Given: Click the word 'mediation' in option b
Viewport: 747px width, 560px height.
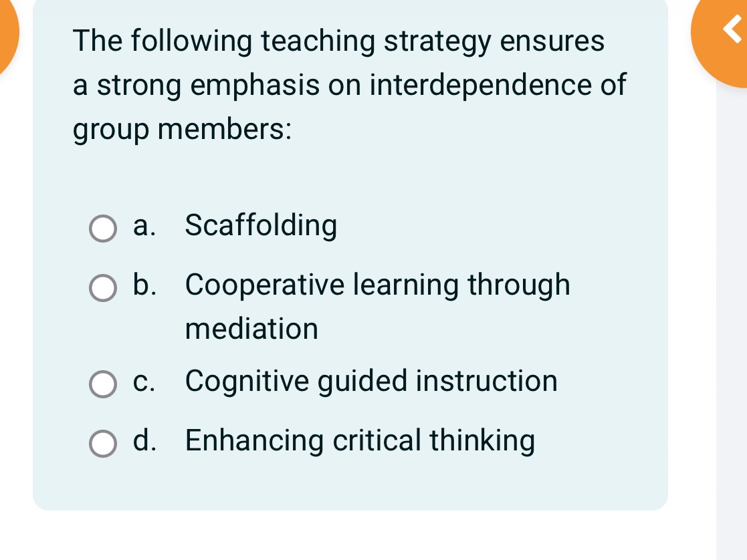Looking at the screenshot, I should tap(251, 329).
